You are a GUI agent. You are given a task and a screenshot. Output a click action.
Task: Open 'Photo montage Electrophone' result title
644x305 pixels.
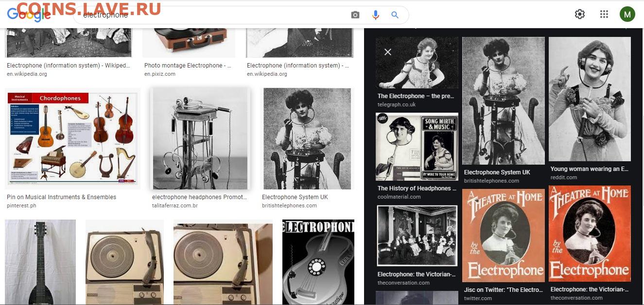[188, 66]
